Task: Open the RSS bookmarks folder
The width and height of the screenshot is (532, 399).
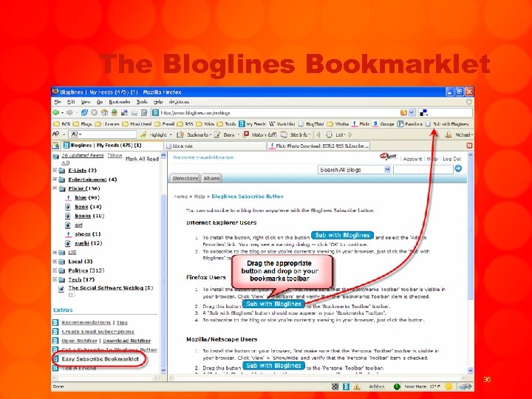Action: tap(185, 124)
